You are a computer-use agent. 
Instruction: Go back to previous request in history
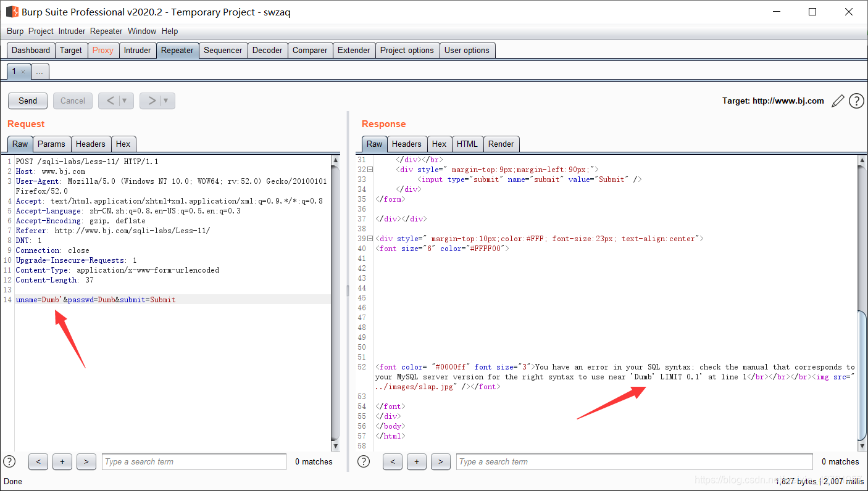point(110,101)
